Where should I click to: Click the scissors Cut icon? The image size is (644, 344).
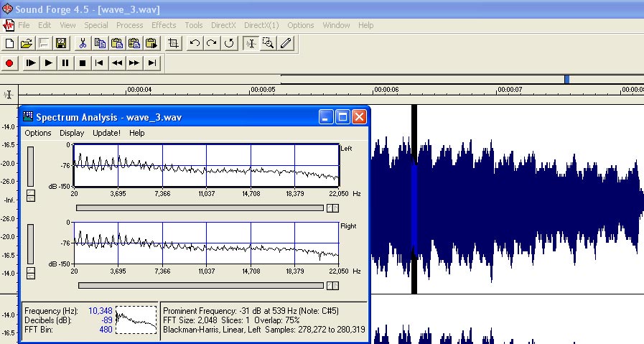[x=83, y=43]
